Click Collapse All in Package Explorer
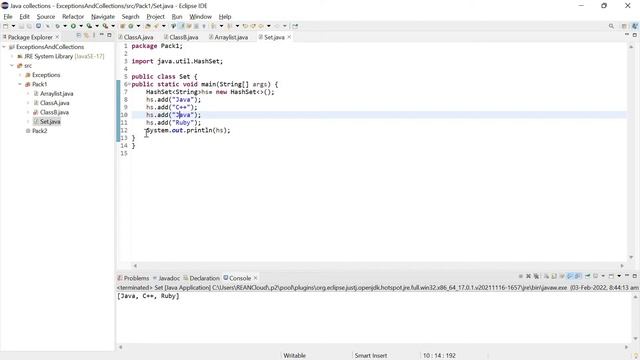The width and height of the screenshot is (640, 360). coord(78,36)
